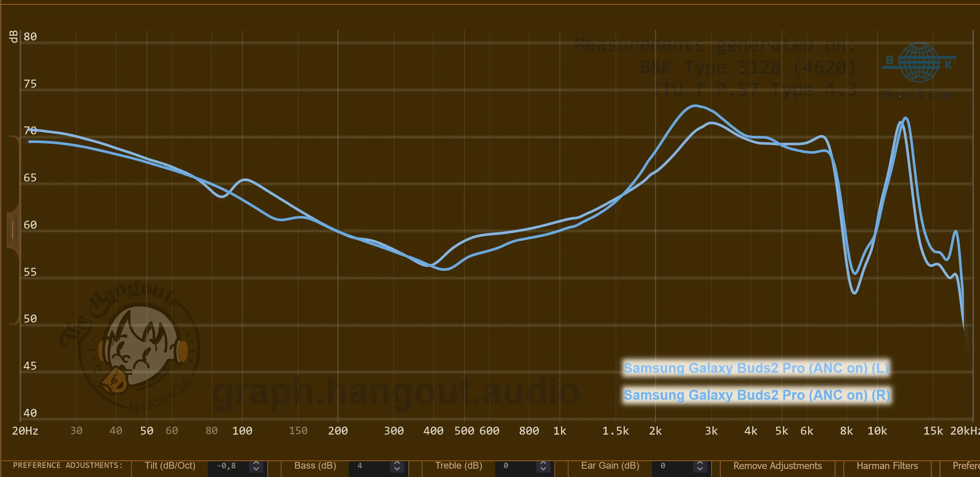
Task: Click the Treble (dB) label
Action: pyautogui.click(x=459, y=466)
